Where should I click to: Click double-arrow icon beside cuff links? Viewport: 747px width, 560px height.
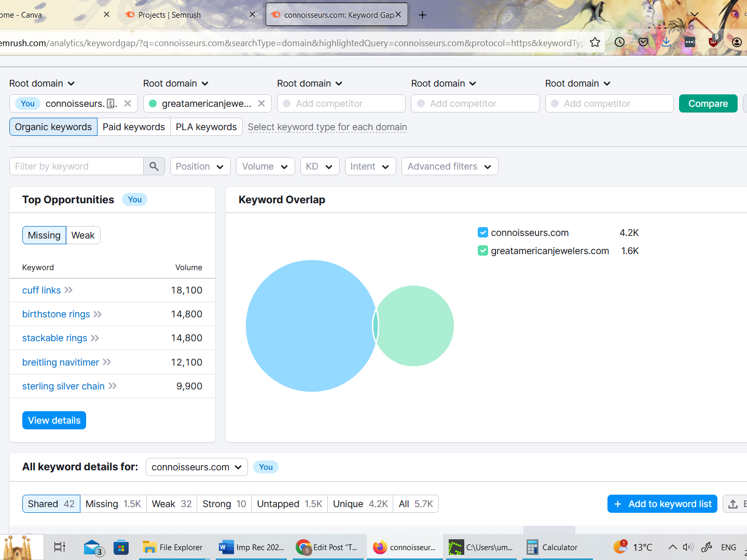(68, 290)
